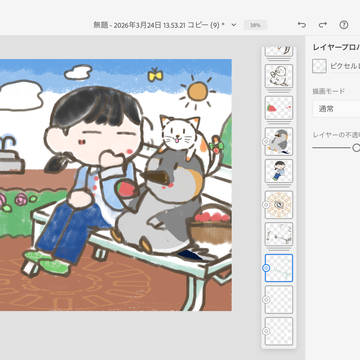Toggle the visibility badge on the bottommost layer
Screen dimensions: 360x360
(x=266, y=331)
